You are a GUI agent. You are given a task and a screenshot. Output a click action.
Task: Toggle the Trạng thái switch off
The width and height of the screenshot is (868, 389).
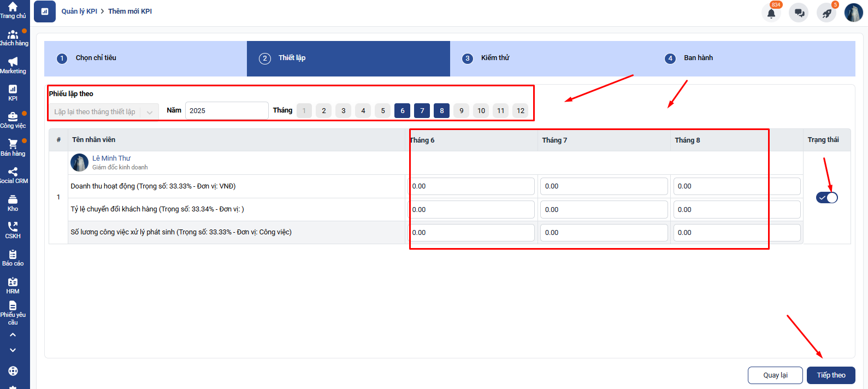[826, 198]
